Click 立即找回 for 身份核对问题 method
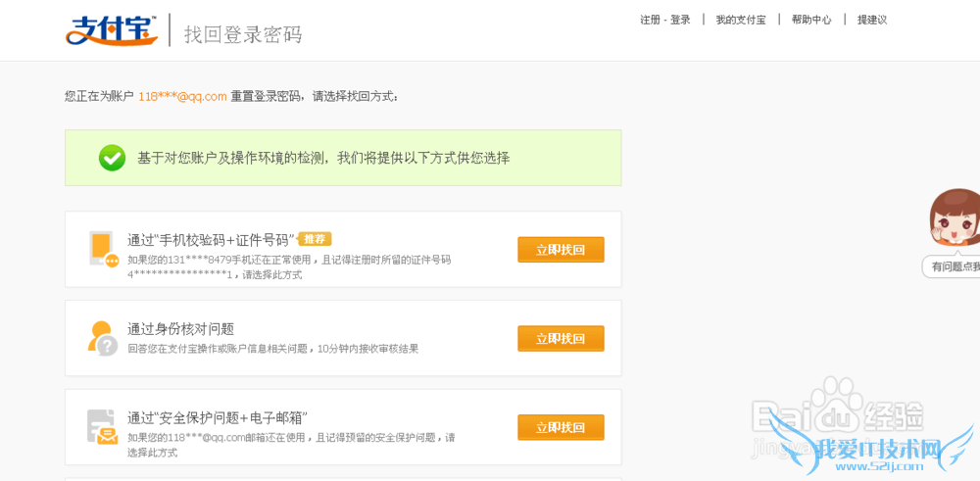This screenshot has width=980, height=481. tap(561, 339)
